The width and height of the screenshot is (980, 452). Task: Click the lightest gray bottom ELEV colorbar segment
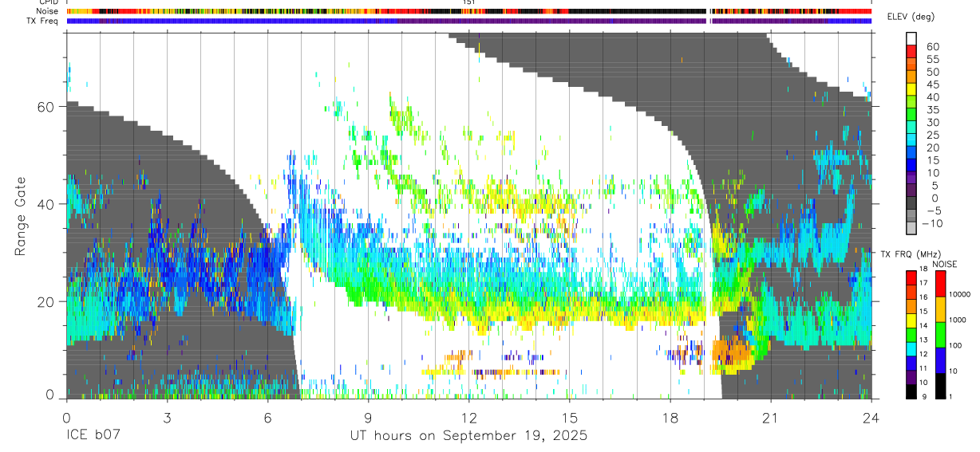[911, 228]
